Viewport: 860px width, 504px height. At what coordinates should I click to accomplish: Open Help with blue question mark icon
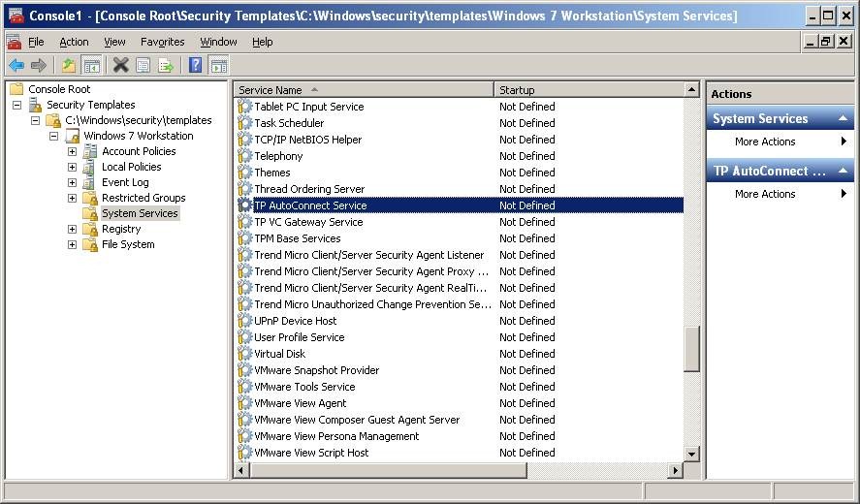195,66
